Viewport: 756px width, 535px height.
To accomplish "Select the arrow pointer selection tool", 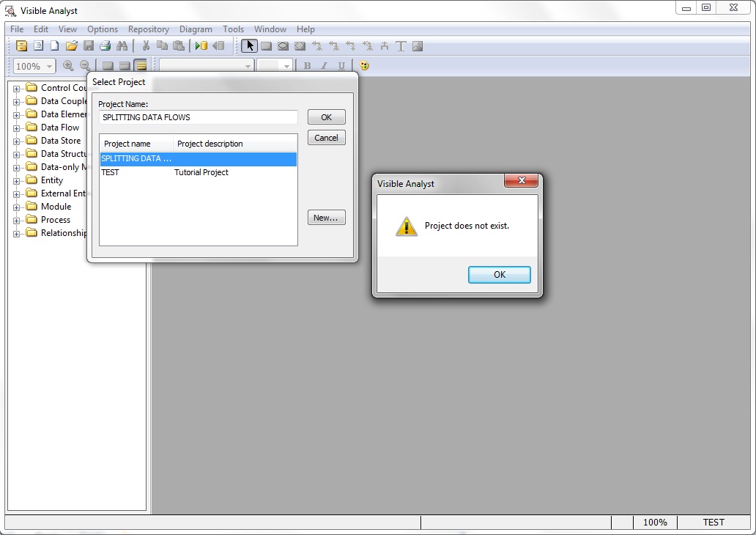I will (249, 46).
